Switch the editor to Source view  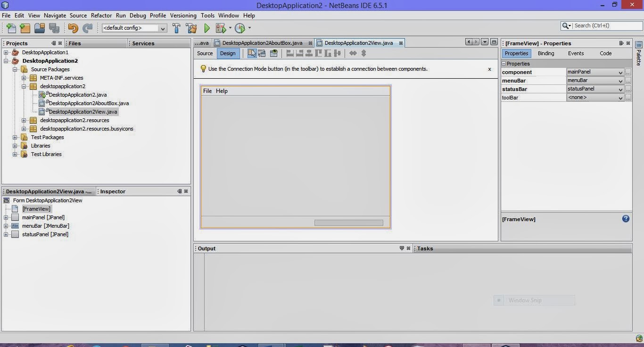pyautogui.click(x=205, y=53)
